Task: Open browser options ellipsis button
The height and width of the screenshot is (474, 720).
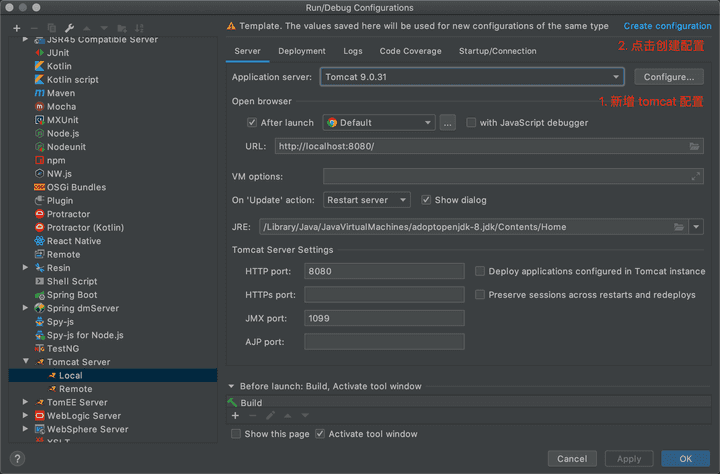Action: 447,123
